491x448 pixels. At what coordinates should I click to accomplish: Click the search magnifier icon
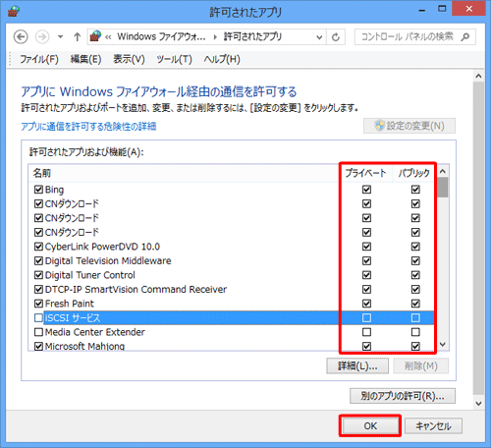pos(465,36)
